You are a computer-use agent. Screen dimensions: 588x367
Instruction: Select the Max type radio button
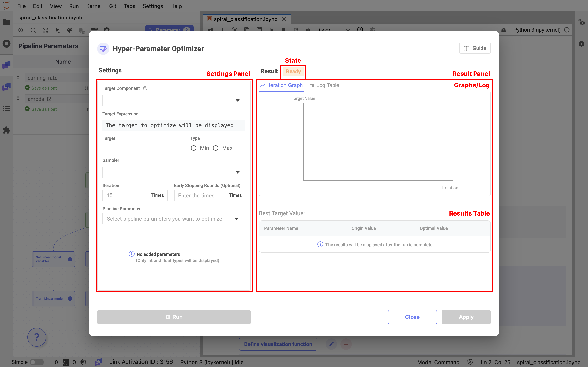click(x=215, y=148)
